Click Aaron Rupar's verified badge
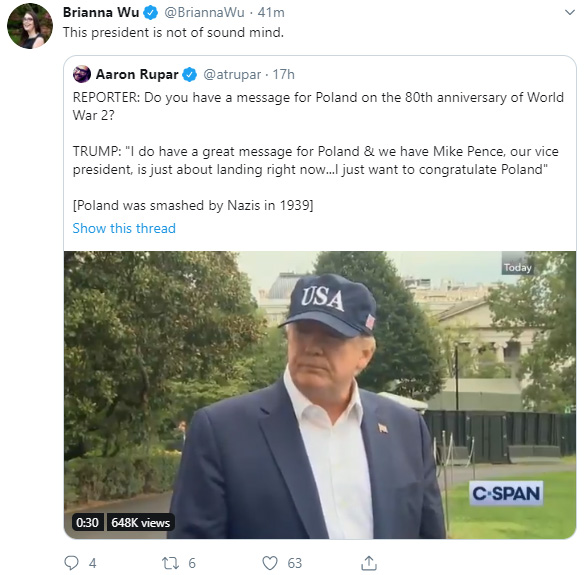 pos(190,75)
